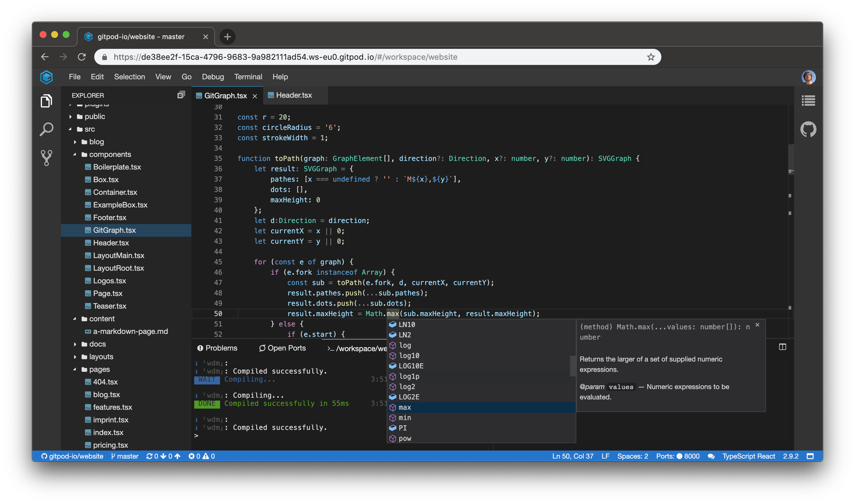Image resolution: width=855 pixels, height=504 pixels.
Task: Change indentation via Spaces: 2
Action: coord(633,456)
